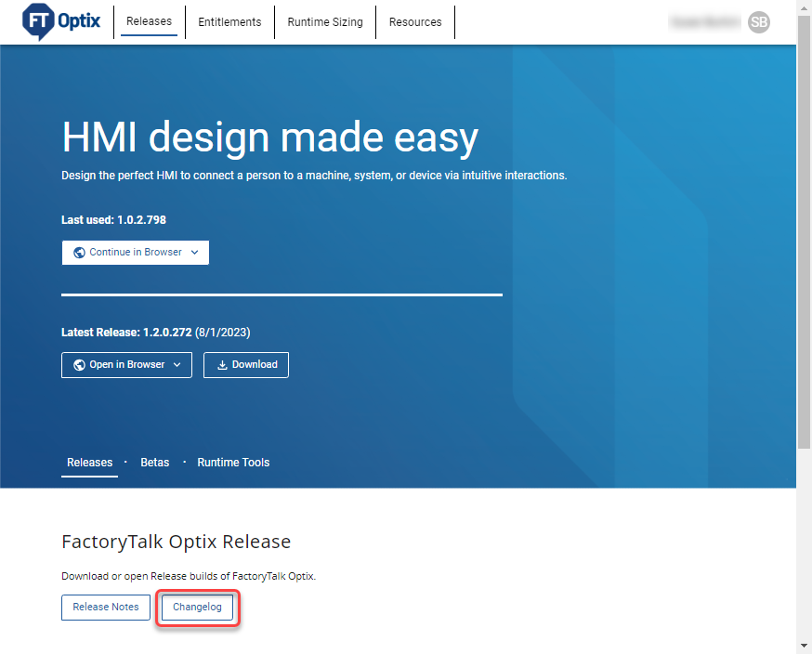This screenshot has width=812, height=654.
Task: Click the download arrow icon
Action: click(x=222, y=365)
